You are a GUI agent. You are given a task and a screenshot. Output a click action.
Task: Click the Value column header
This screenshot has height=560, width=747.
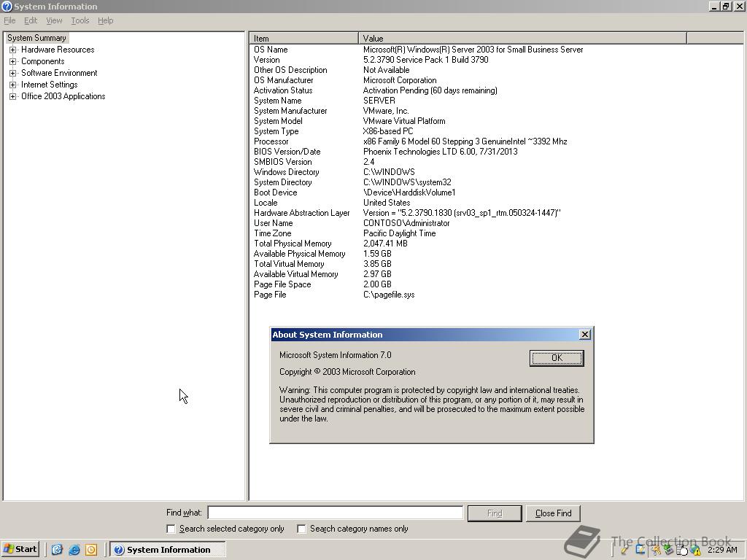(522, 38)
